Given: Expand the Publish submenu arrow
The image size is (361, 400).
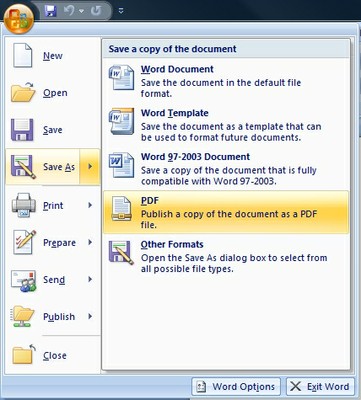Looking at the screenshot, I should [90, 316].
